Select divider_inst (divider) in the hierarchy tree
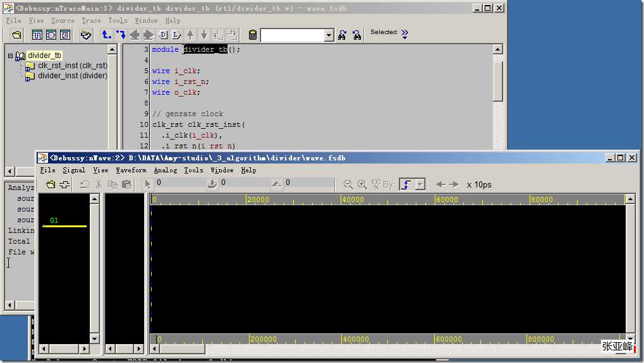 (x=73, y=76)
